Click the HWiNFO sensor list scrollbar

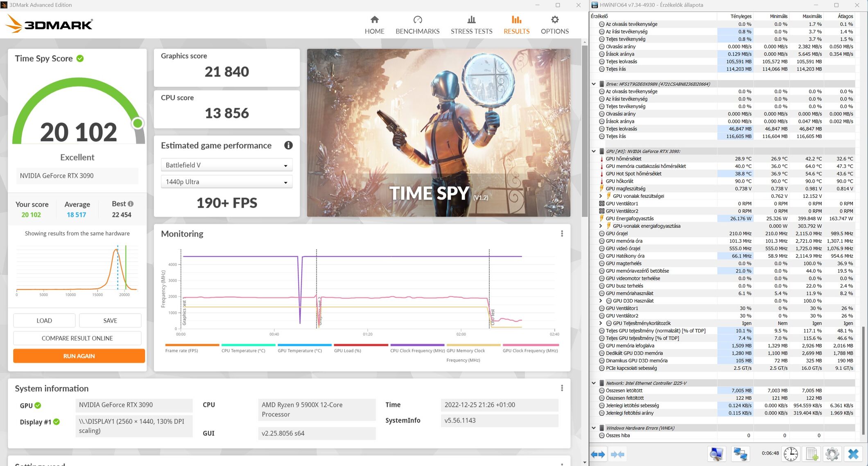click(x=863, y=381)
